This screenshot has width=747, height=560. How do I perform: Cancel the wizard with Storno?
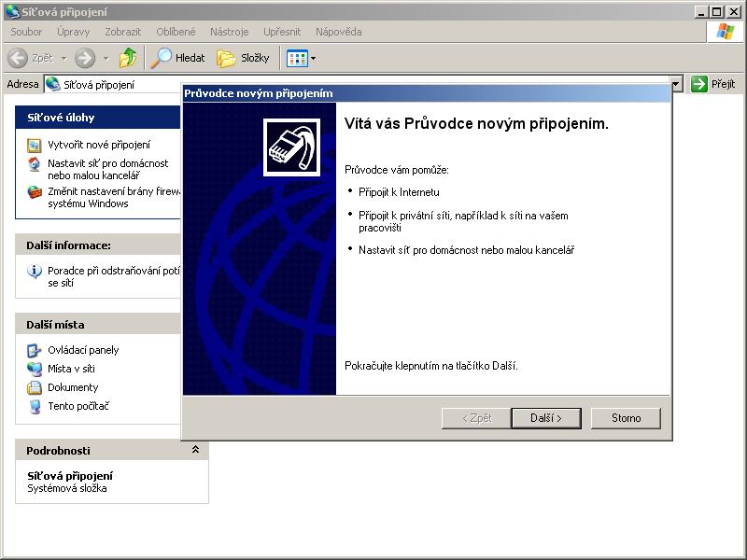tap(626, 418)
